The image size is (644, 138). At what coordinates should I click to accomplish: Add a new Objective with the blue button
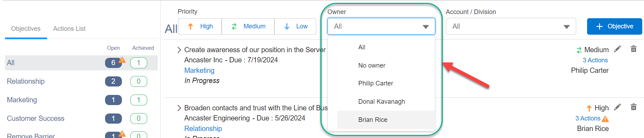[614, 26]
